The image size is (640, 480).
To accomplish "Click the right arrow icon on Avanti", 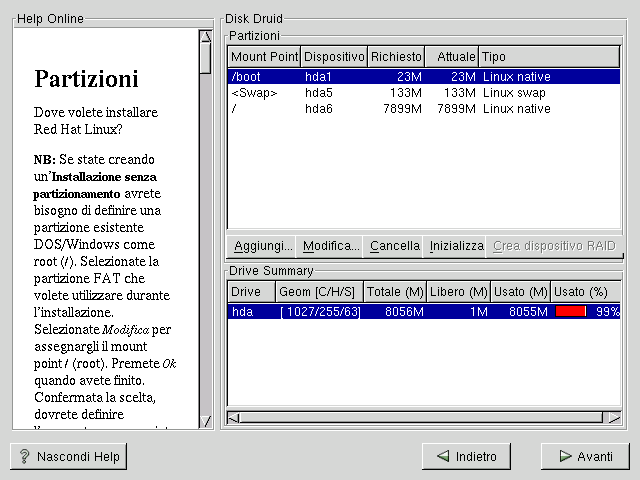I will [563, 457].
